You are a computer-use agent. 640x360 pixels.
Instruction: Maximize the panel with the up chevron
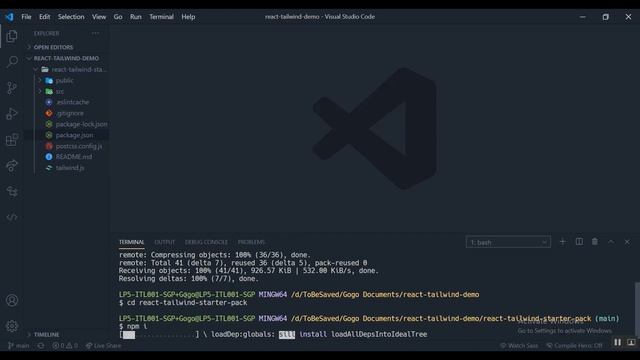coord(611,242)
